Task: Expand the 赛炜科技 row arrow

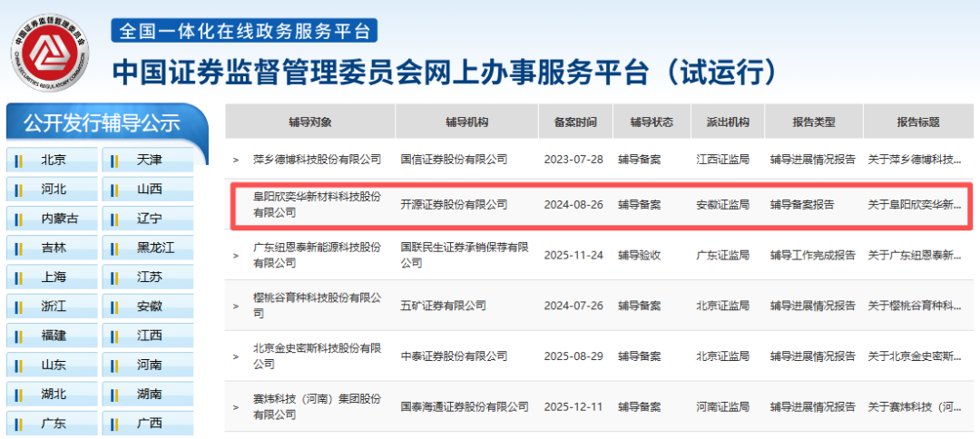Action: pos(237,407)
